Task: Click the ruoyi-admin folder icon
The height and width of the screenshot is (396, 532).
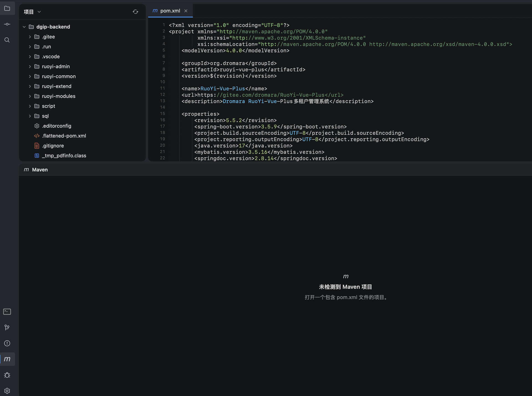Action: (x=37, y=66)
